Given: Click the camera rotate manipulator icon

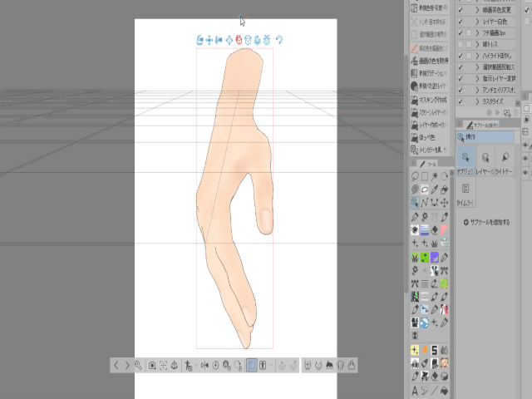Looking at the screenshot, I should tap(199, 40).
